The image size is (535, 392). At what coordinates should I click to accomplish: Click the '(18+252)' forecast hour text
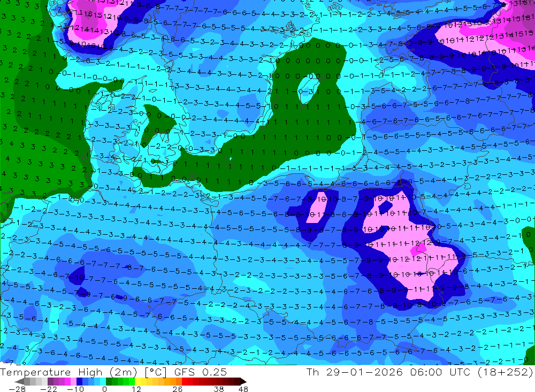(505, 372)
